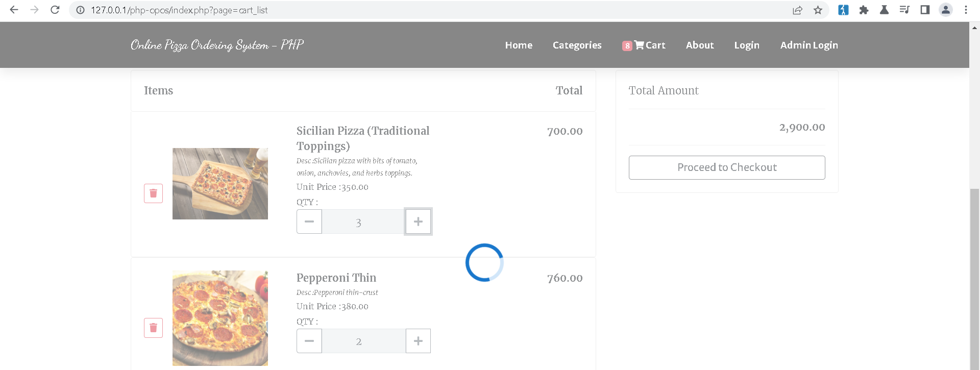
Task: Go to the Home page
Action: [519, 45]
